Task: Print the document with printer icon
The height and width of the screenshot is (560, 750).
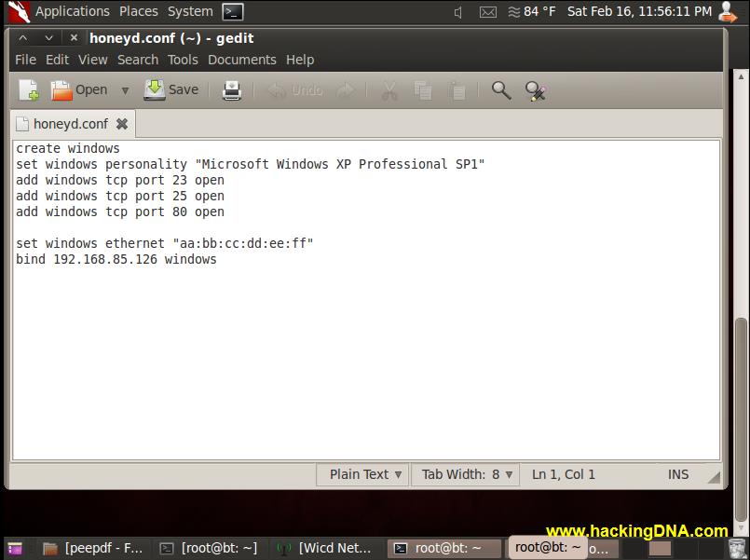Action: coord(232,90)
